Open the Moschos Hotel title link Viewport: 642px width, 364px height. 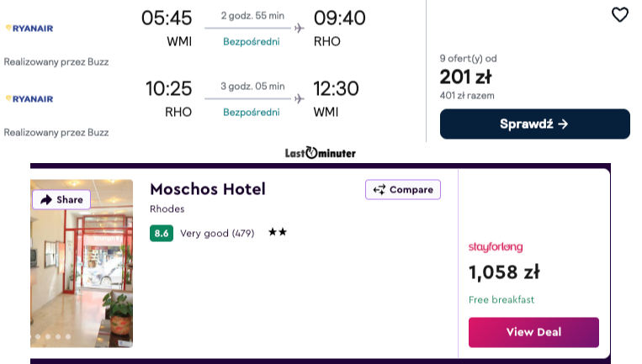tap(207, 189)
